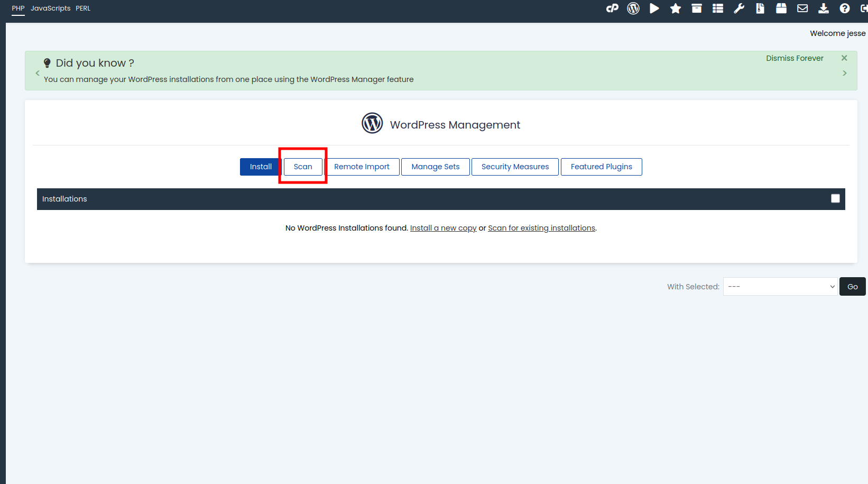Click the zipped file backups icon
868x484 pixels.
[x=760, y=8]
